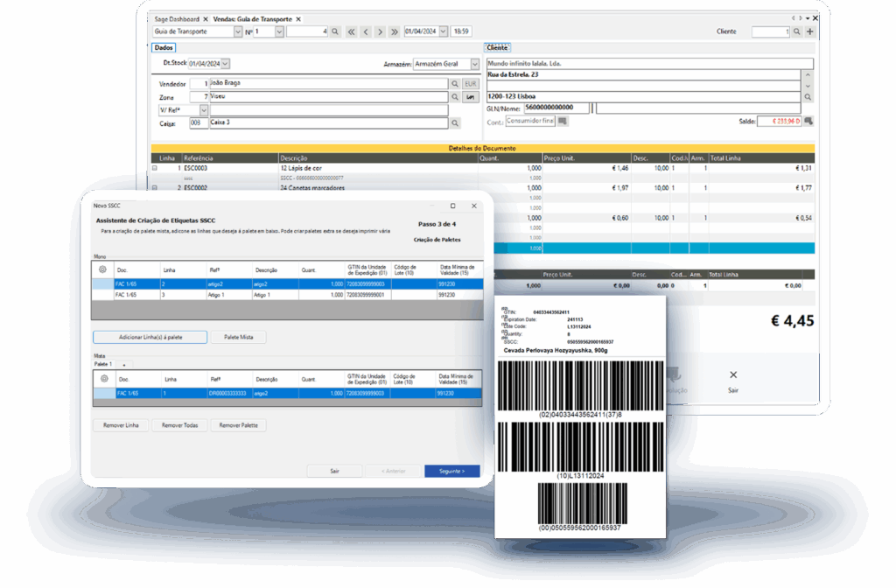The image size is (896, 588).
Task: Click the time field 18:59
Action: (461, 32)
